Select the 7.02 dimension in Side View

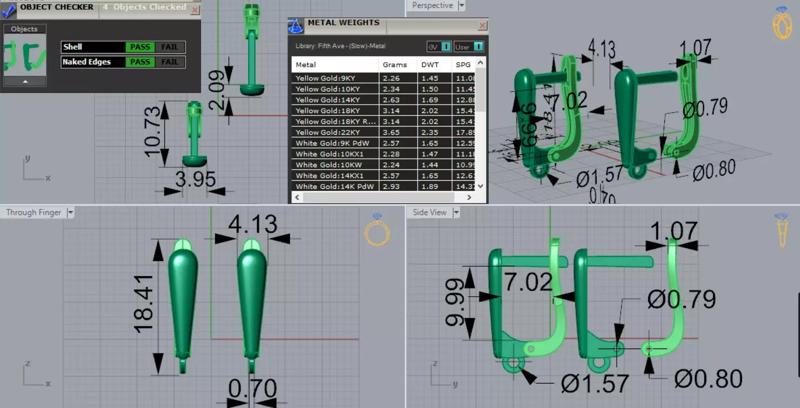(528, 282)
